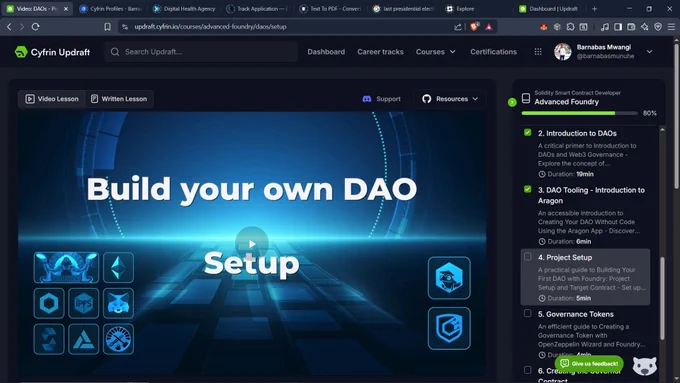
Task: Open Certifications page
Action: pyautogui.click(x=494, y=52)
